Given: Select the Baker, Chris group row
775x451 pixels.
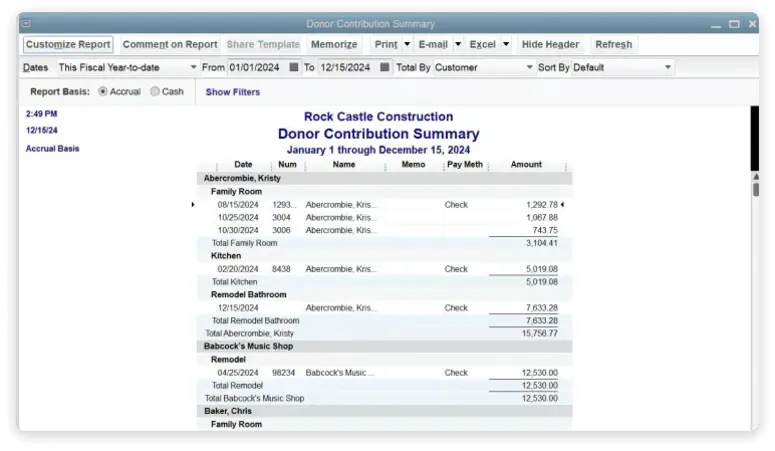Looking at the screenshot, I should pyautogui.click(x=385, y=411).
